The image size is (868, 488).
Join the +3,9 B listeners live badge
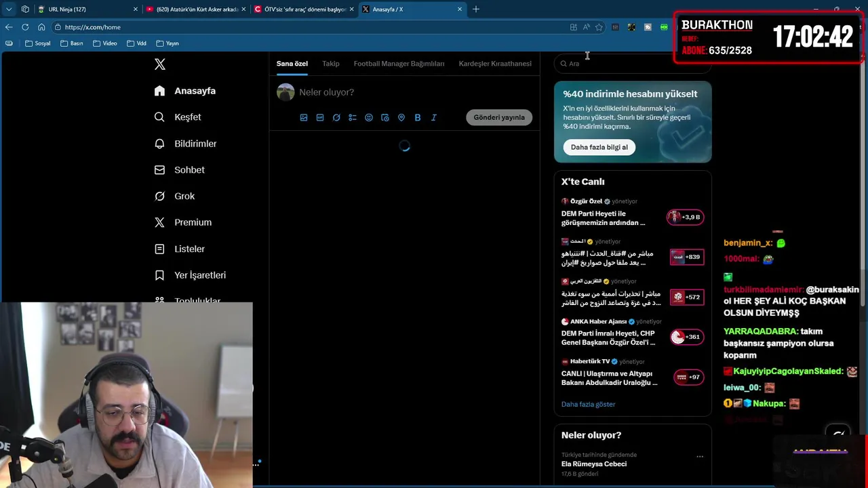click(x=685, y=217)
